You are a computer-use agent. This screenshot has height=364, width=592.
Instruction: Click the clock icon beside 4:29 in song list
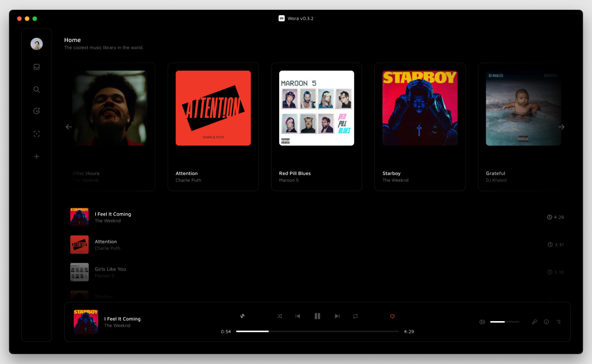point(550,217)
